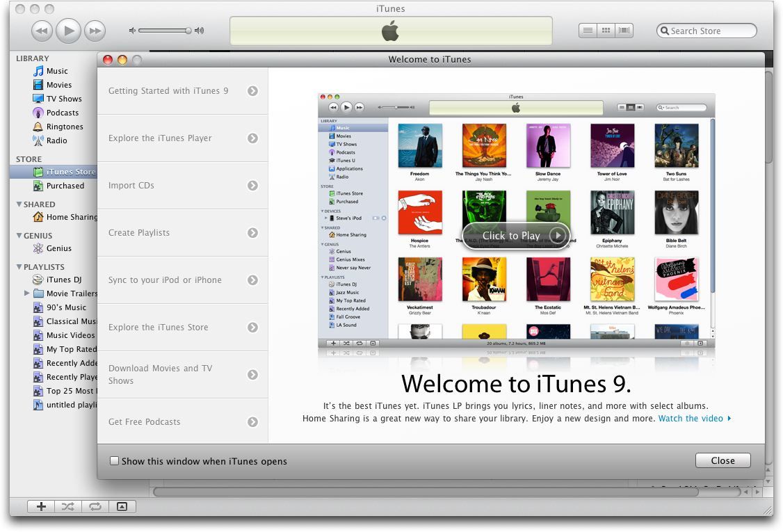Click the Home Sharing house icon

38,217
